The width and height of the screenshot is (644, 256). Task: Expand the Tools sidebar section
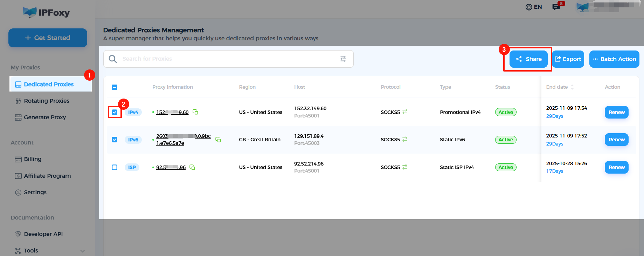[83, 251]
